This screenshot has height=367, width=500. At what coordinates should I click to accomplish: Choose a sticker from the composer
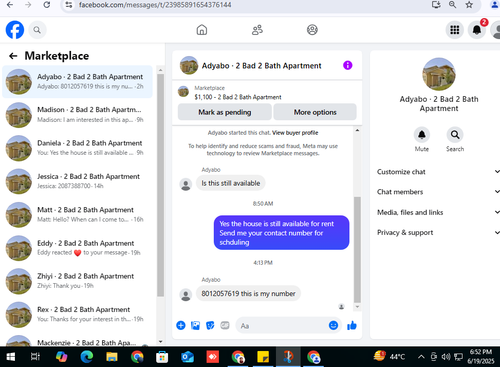pyautogui.click(x=210, y=325)
